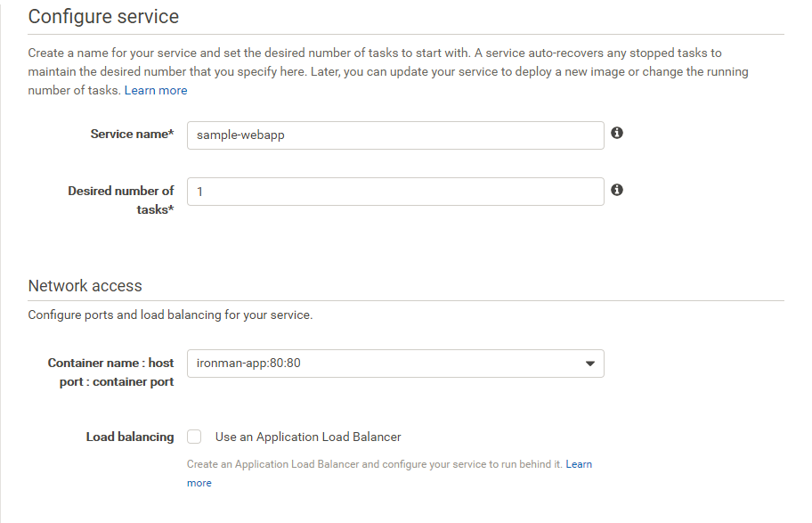Click 'Configure ports and load balancing' description text
The width and height of the screenshot is (812, 523).
(x=170, y=315)
